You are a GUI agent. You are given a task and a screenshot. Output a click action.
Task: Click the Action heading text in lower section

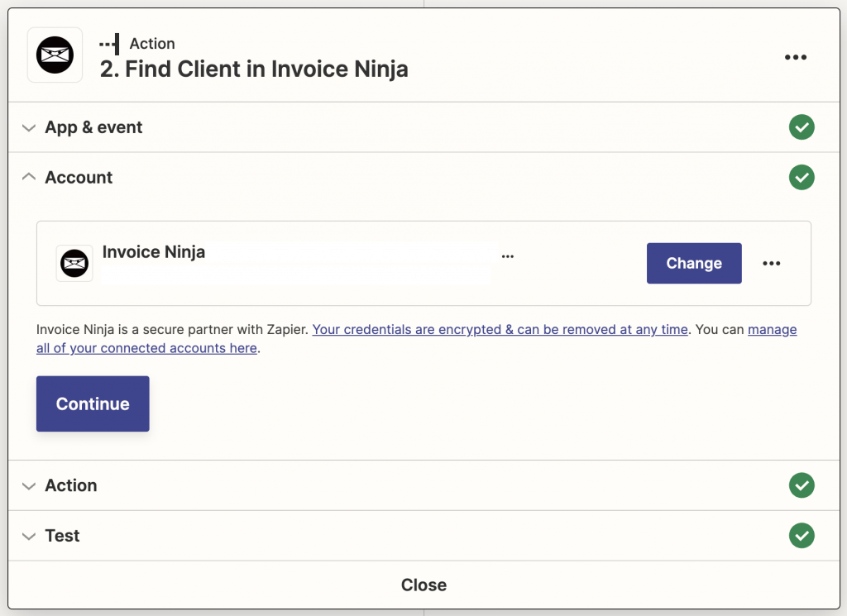tap(71, 486)
